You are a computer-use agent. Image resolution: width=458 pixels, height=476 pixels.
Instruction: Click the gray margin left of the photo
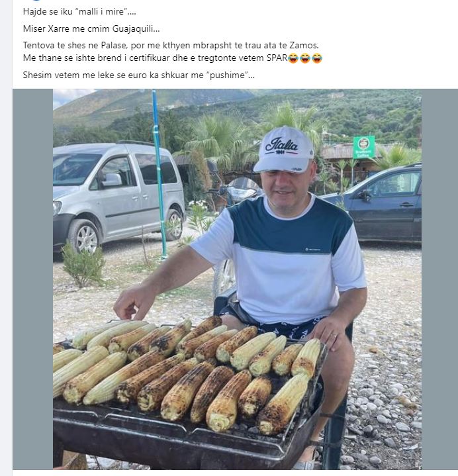point(32,278)
